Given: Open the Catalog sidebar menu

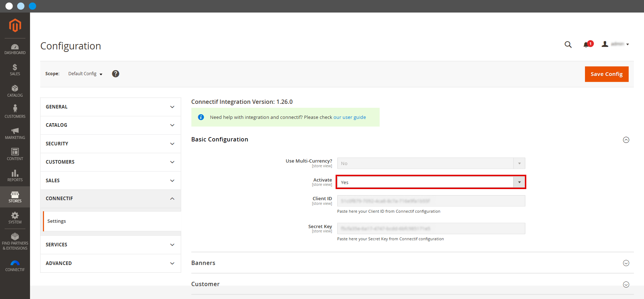Looking at the screenshot, I should (x=15, y=91).
